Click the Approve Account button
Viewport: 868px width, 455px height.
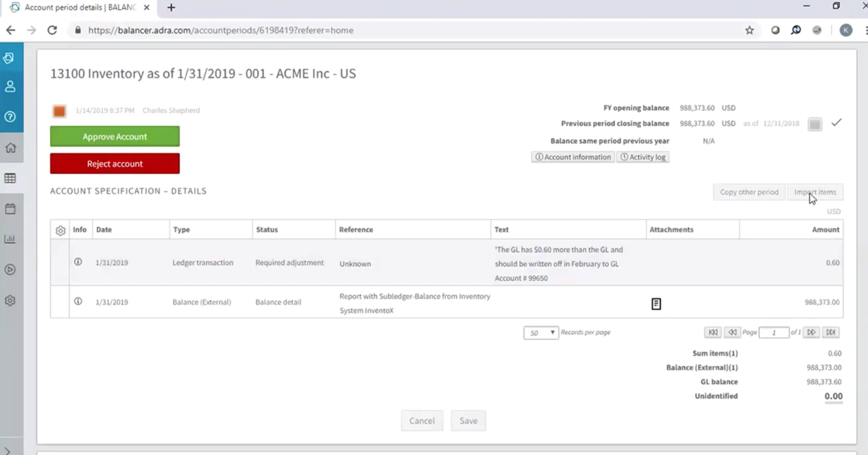click(x=115, y=136)
